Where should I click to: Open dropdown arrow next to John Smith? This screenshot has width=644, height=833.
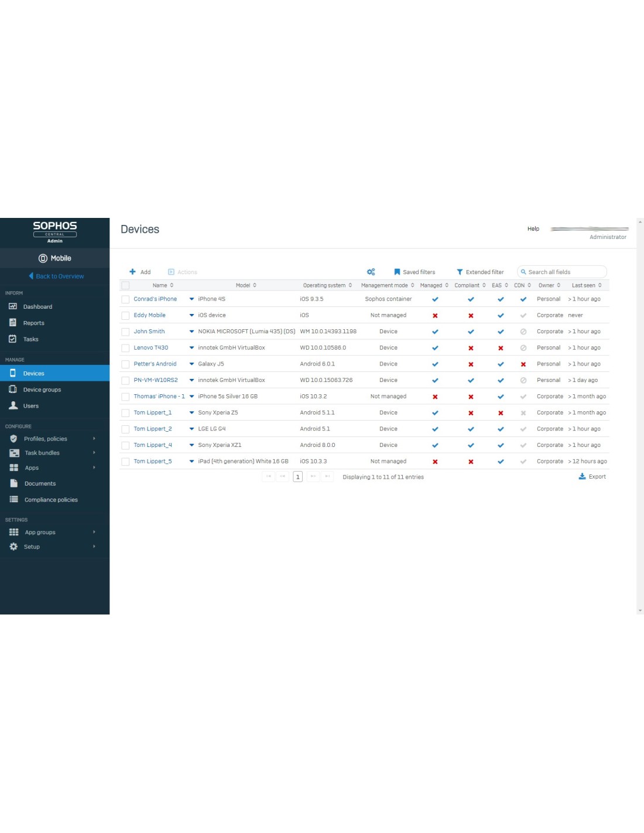click(x=191, y=332)
